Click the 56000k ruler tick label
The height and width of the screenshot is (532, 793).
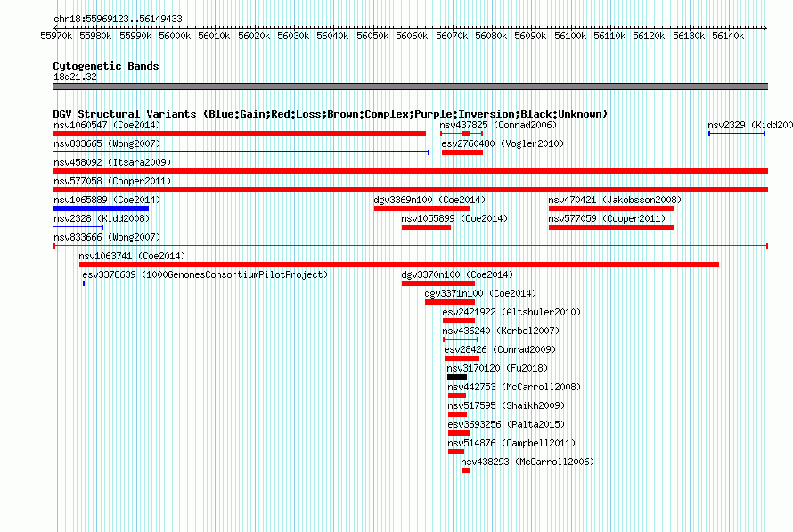175,36
